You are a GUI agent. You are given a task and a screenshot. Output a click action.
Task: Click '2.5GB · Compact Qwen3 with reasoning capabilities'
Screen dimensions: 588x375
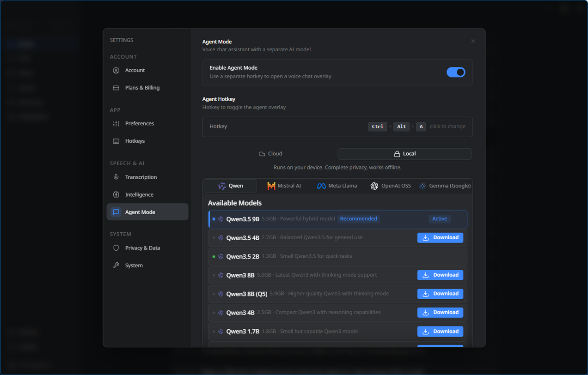tap(319, 312)
